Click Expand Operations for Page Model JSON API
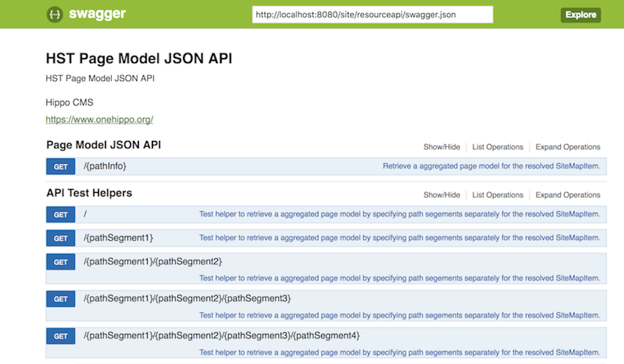 coord(568,147)
